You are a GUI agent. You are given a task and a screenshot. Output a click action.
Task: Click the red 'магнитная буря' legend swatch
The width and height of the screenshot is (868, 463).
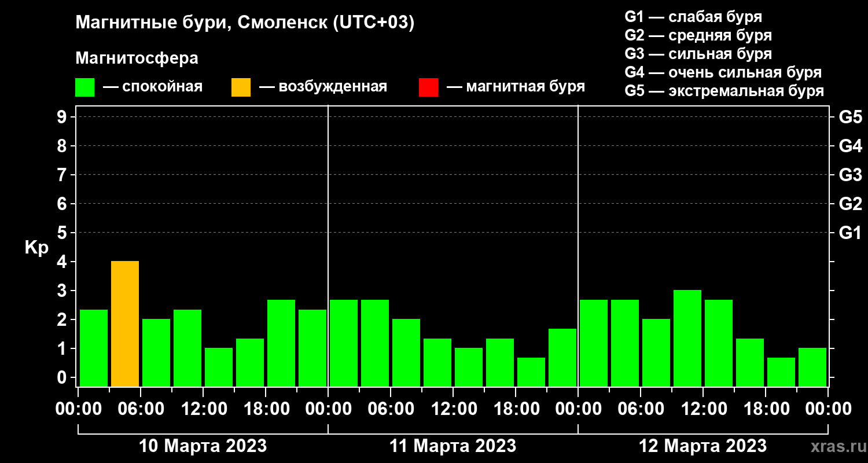[428, 87]
